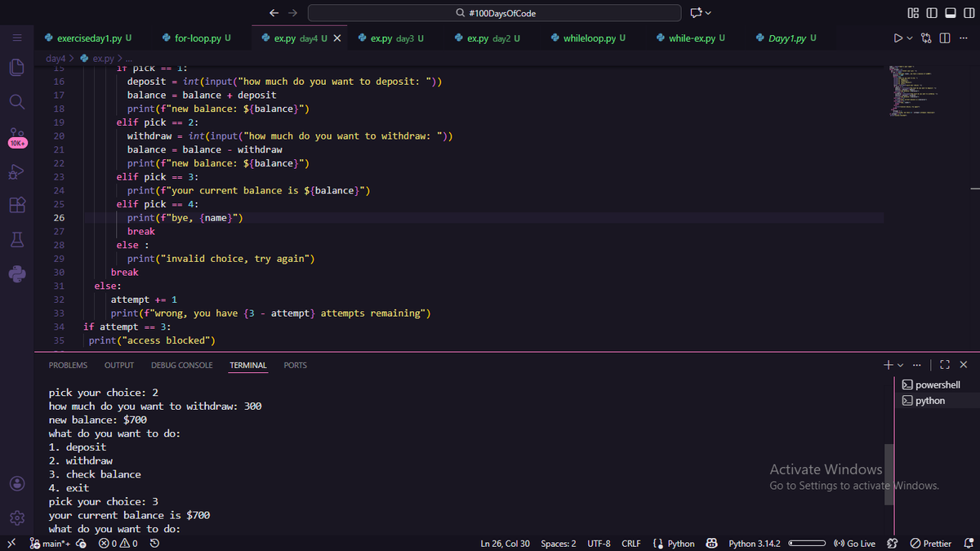The height and width of the screenshot is (551, 980).
Task: Click the day4 breadcrumb folder
Action: (x=55, y=58)
